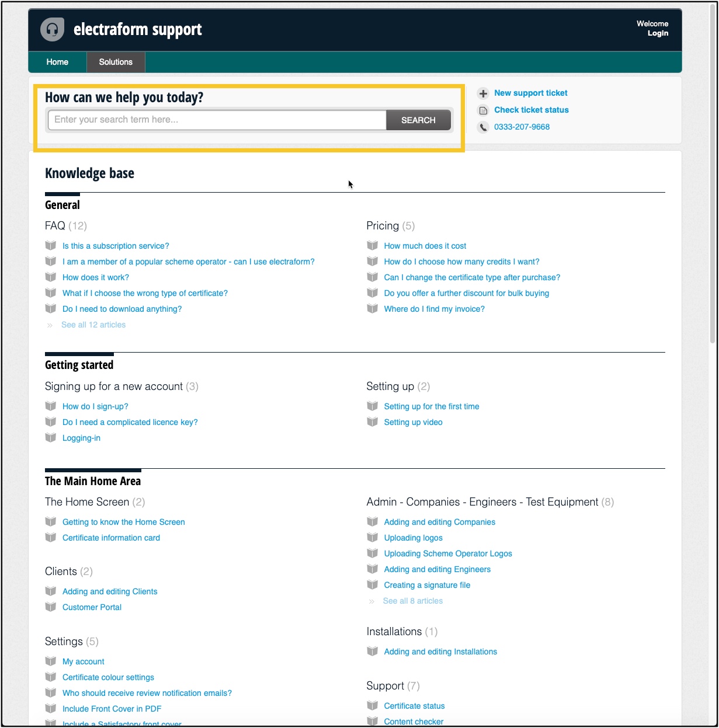Open 'Can I change the certificate type after purchase?'
Screen dimensions: 719x728
pos(472,277)
